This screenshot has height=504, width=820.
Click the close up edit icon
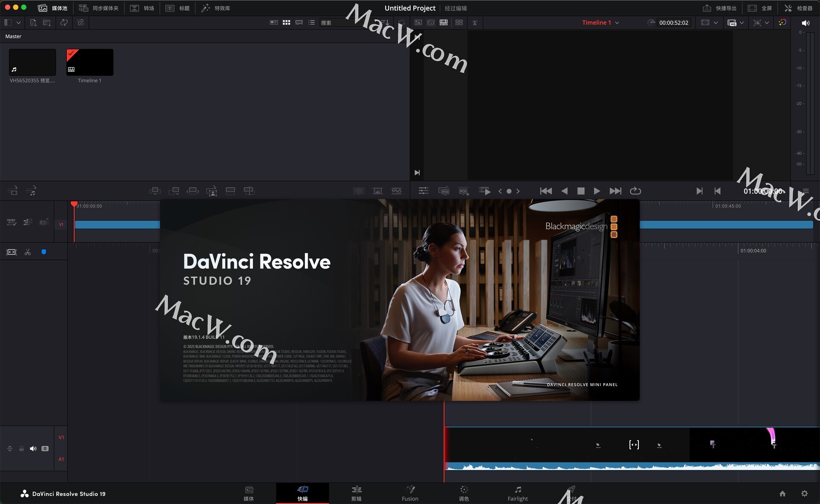click(211, 191)
